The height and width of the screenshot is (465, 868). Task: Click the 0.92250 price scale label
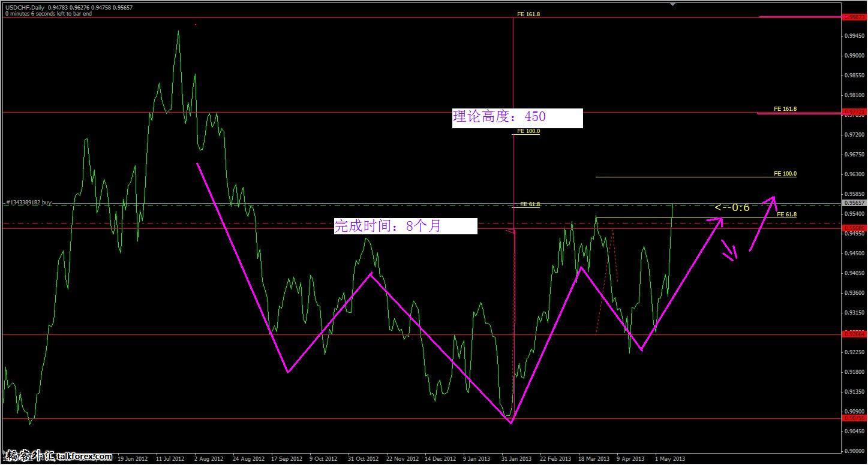[x=855, y=352]
